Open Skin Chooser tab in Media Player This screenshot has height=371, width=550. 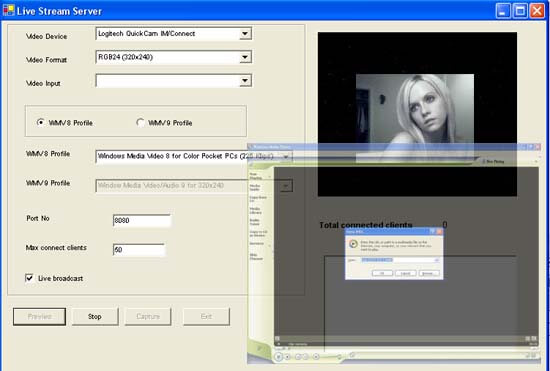point(256,257)
